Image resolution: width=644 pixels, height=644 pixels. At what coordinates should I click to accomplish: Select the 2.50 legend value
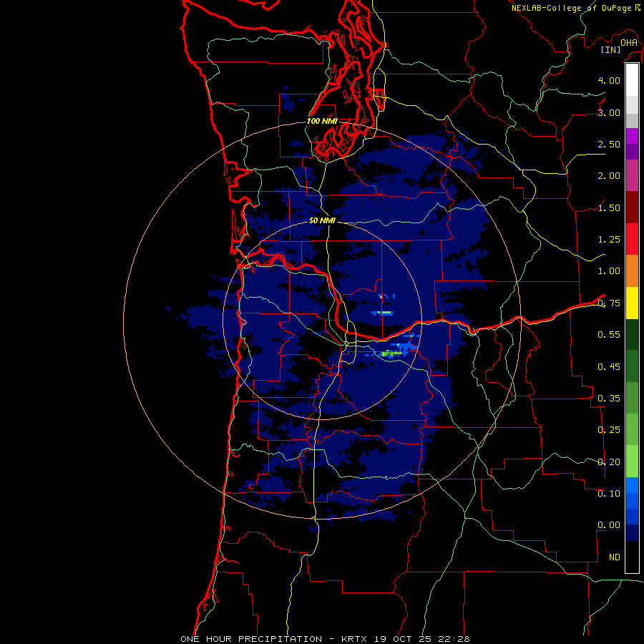609,144
